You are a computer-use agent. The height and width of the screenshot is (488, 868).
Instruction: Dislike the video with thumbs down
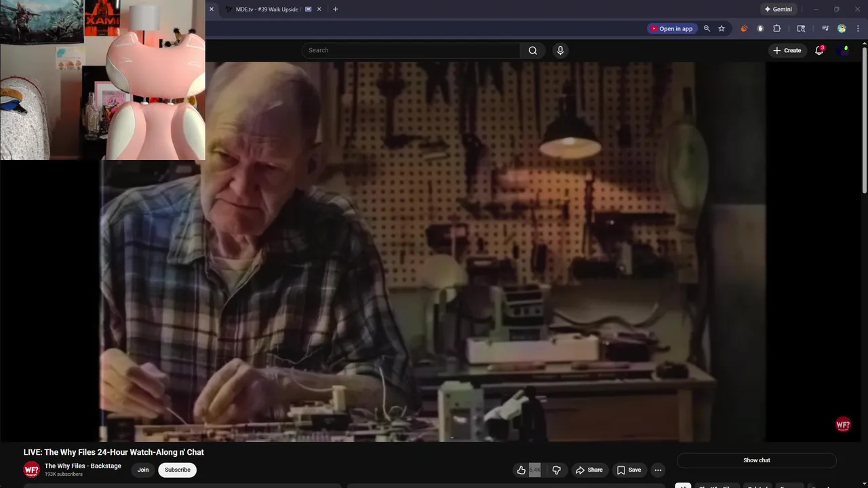557,470
